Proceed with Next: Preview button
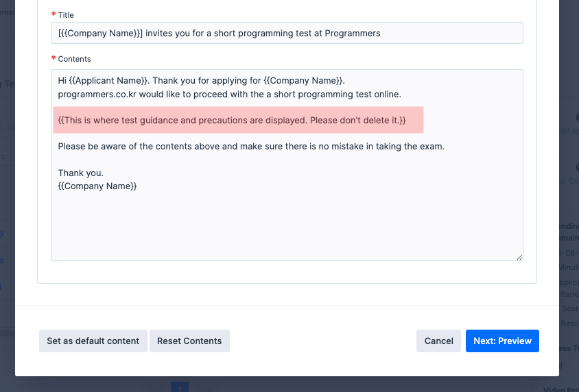Image resolution: width=579 pixels, height=392 pixels. click(x=502, y=341)
